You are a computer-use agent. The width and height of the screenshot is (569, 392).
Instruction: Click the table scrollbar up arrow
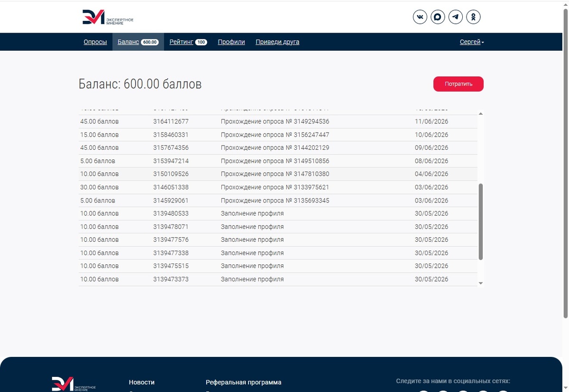click(480, 114)
